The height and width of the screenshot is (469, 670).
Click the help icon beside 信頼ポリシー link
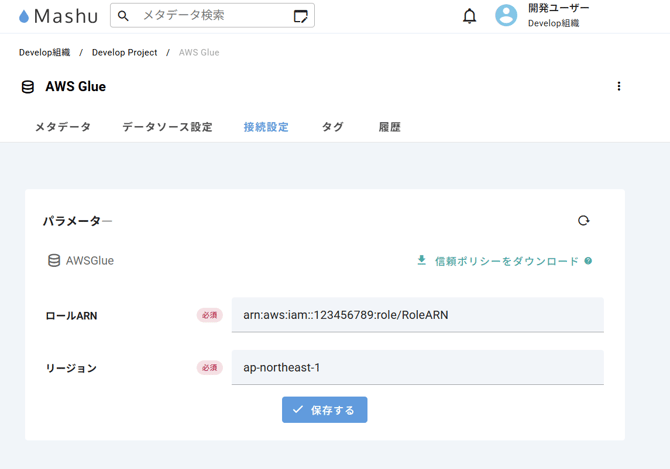tap(588, 261)
